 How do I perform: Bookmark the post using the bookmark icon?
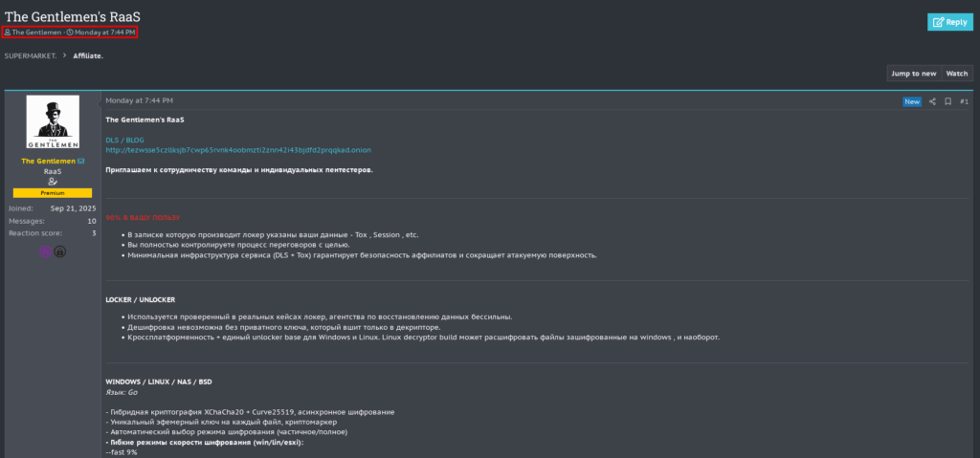tap(947, 101)
